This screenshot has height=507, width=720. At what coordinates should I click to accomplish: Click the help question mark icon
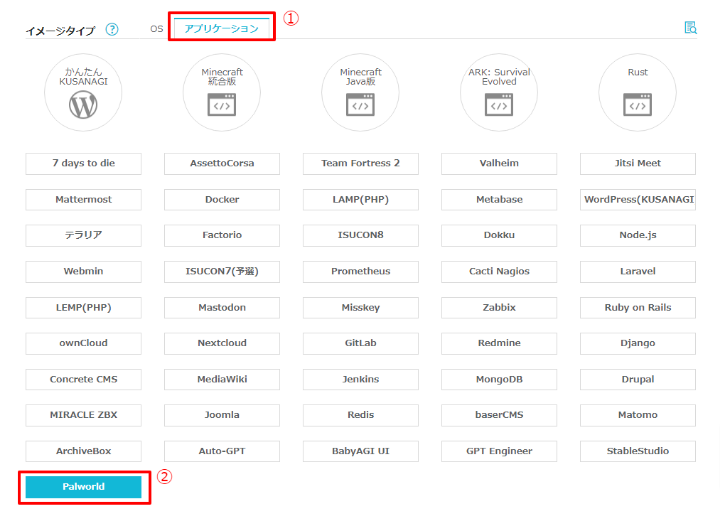[x=112, y=29]
